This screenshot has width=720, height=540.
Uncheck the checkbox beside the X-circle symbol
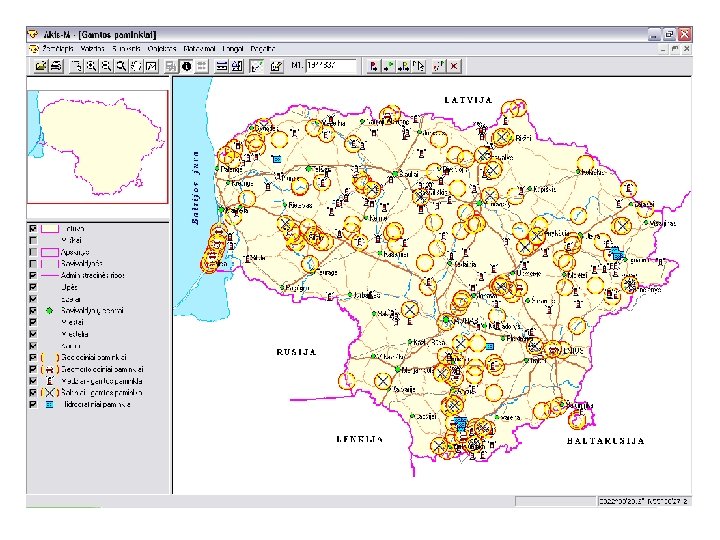point(33,393)
